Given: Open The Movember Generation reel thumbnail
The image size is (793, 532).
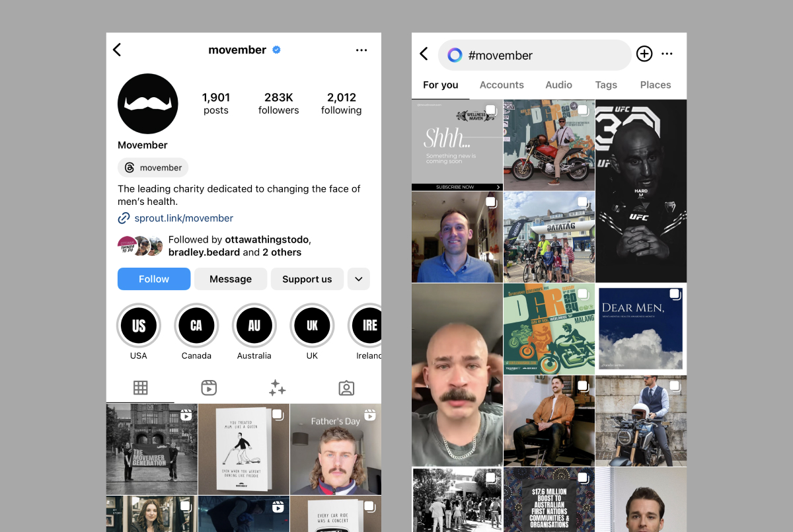Looking at the screenshot, I should [x=152, y=449].
